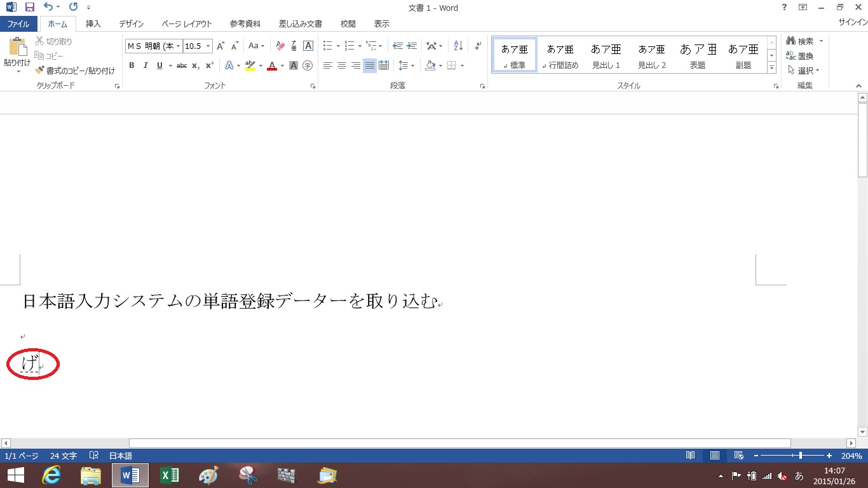Toggle Italic formatting
This screenshot has width=868, height=488.
pyautogui.click(x=146, y=65)
